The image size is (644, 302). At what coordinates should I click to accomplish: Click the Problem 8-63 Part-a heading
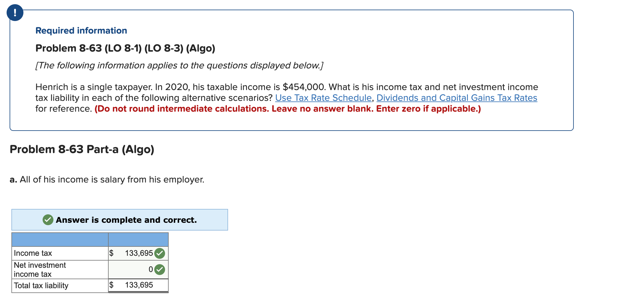click(82, 149)
